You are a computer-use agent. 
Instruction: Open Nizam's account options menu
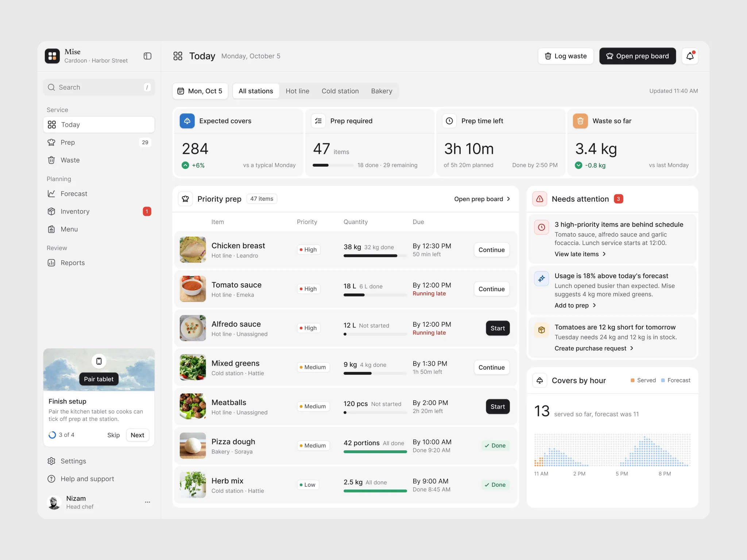pyautogui.click(x=147, y=502)
